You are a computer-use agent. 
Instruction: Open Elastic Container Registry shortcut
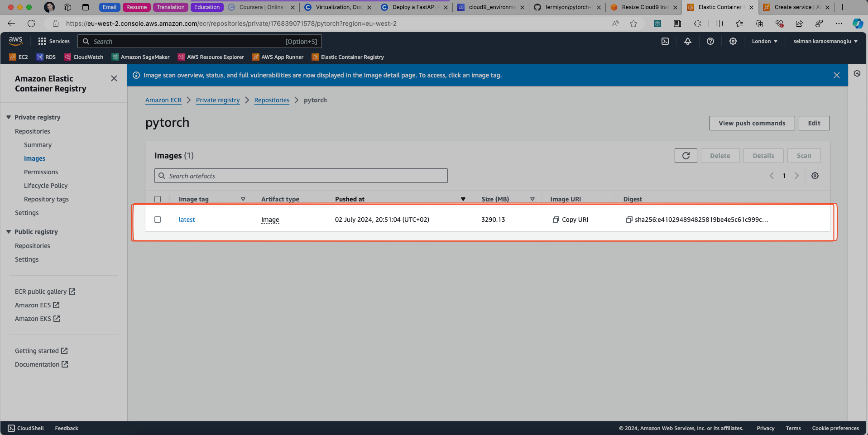pos(348,57)
